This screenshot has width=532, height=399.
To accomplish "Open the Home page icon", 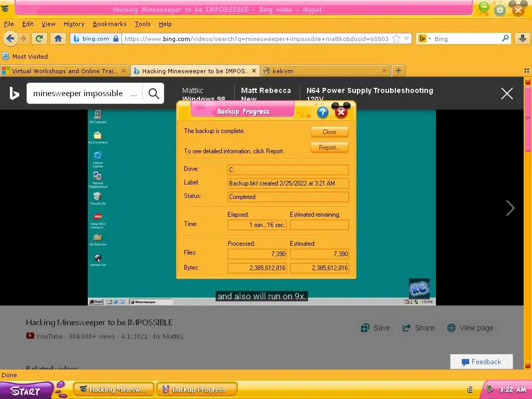I will pos(58,38).
